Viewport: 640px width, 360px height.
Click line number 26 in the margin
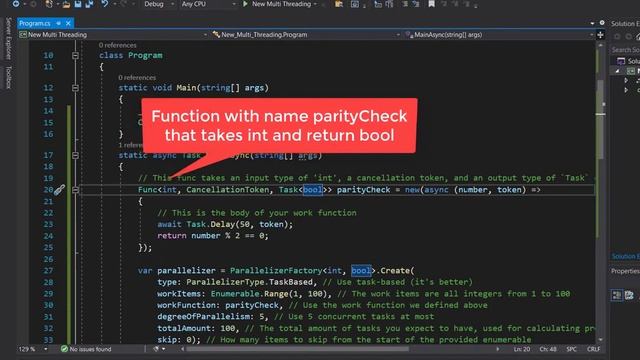click(48, 259)
